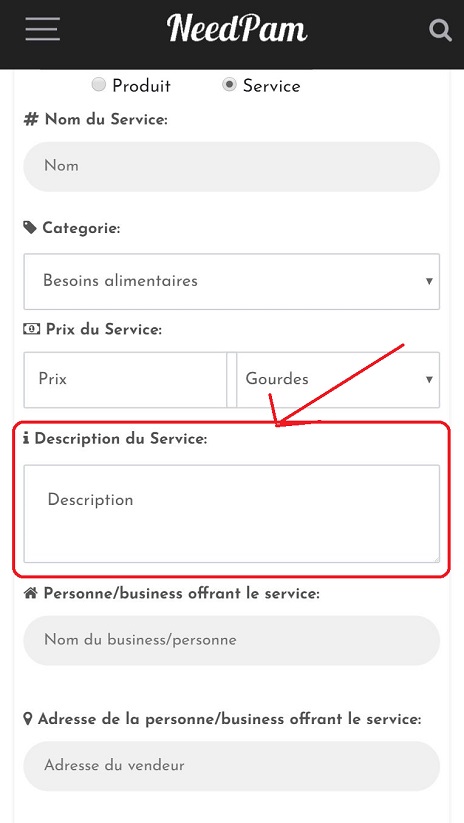This screenshot has height=823, width=464.
Task: Focus the Prix input field
Action: [125, 379]
